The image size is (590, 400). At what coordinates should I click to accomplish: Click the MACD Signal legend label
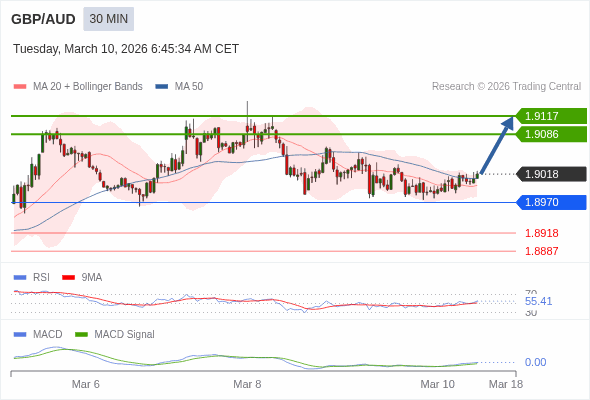pyautogui.click(x=125, y=335)
